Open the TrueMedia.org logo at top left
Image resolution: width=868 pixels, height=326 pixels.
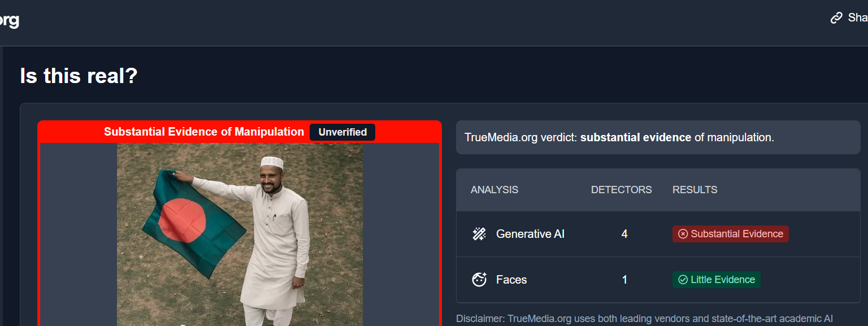[x=9, y=20]
